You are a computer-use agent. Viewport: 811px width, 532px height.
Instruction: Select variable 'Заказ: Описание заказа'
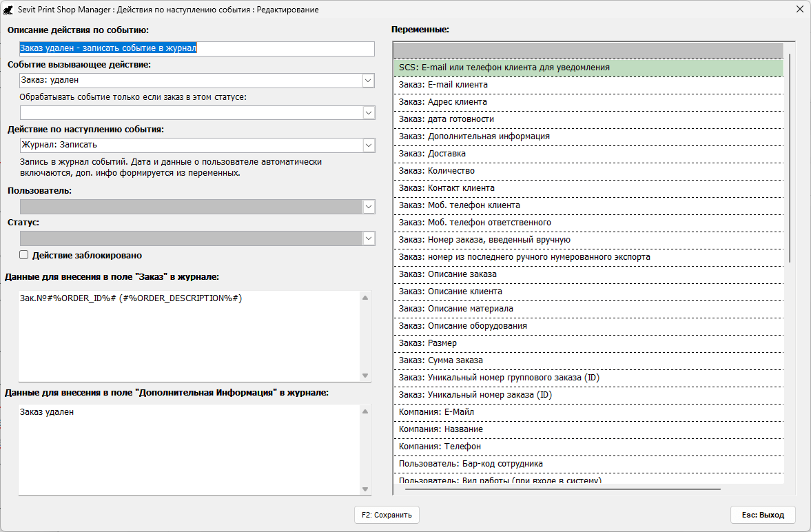(588, 274)
